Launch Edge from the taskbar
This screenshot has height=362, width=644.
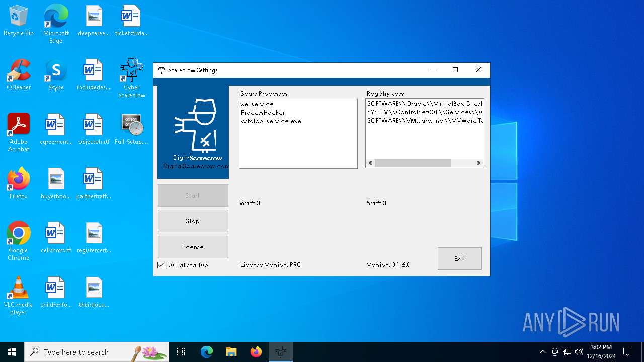207,352
